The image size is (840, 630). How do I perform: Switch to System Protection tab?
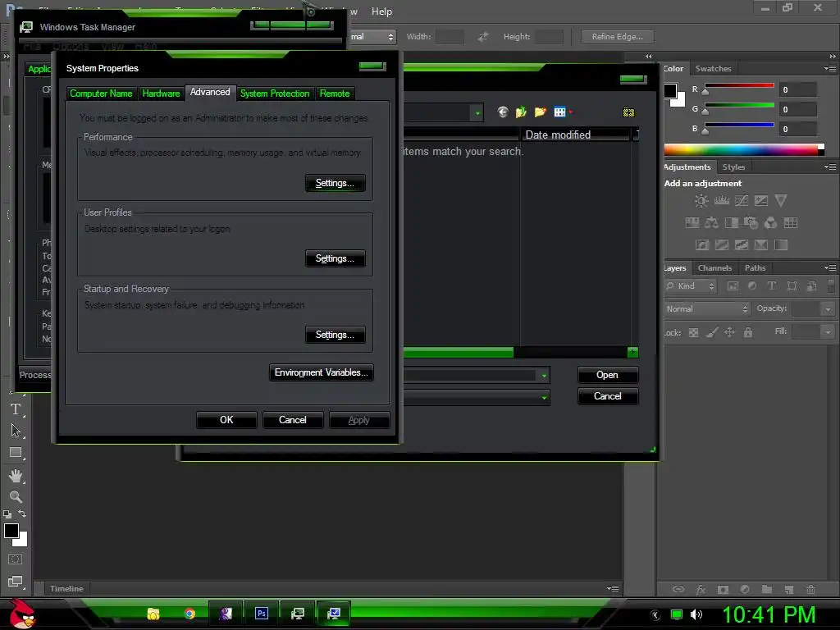[x=275, y=94]
